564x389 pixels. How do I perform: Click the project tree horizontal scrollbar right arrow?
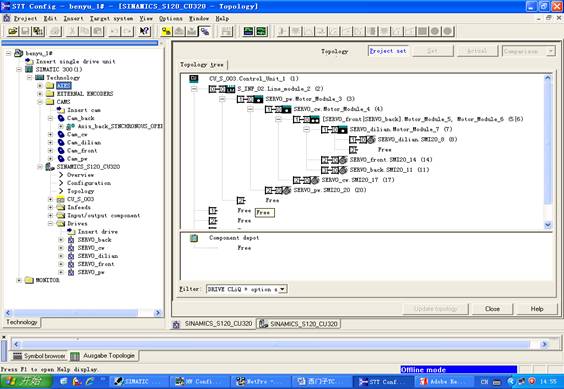[158, 313]
